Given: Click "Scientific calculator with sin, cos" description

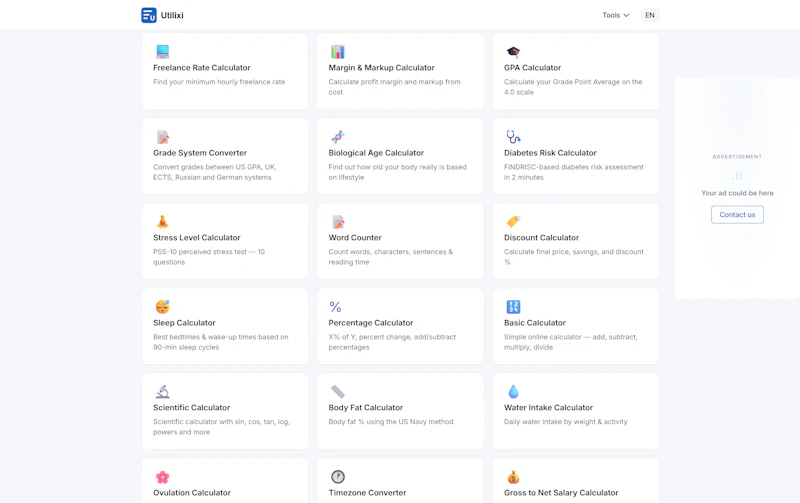Looking at the screenshot, I should point(221,427).
